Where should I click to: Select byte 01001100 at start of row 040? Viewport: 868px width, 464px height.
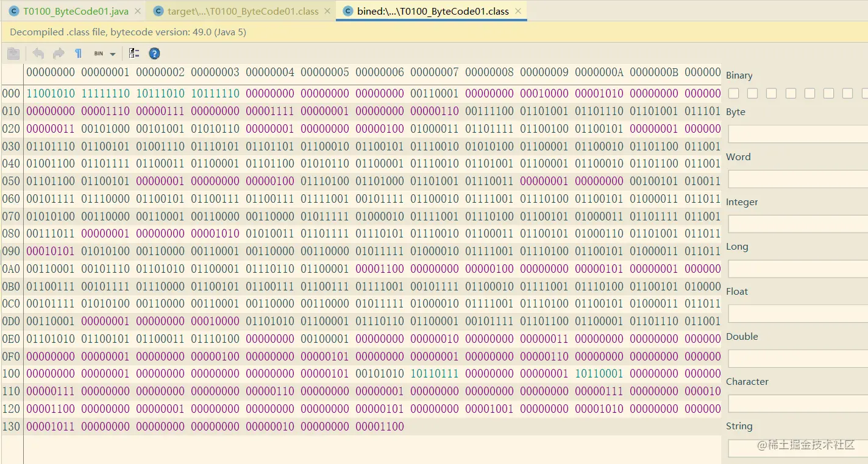(51, 163)
